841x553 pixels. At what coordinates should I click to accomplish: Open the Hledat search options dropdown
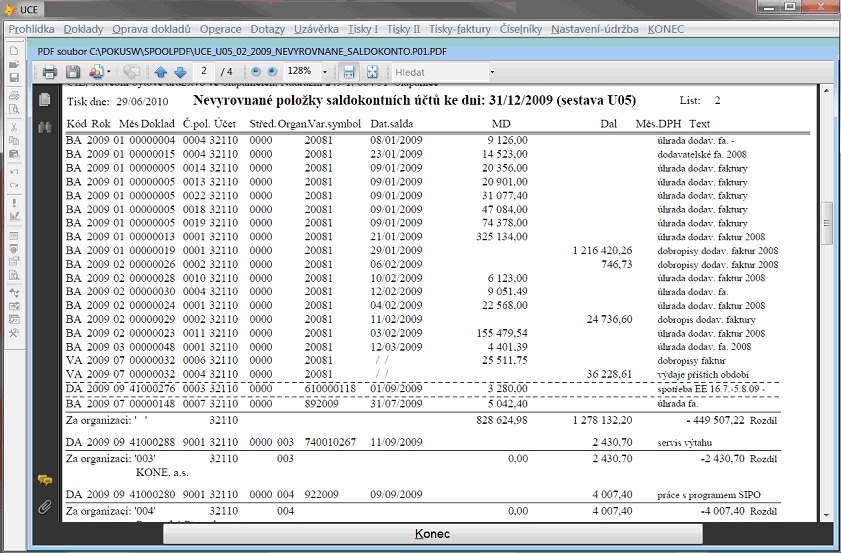point(492,72)
